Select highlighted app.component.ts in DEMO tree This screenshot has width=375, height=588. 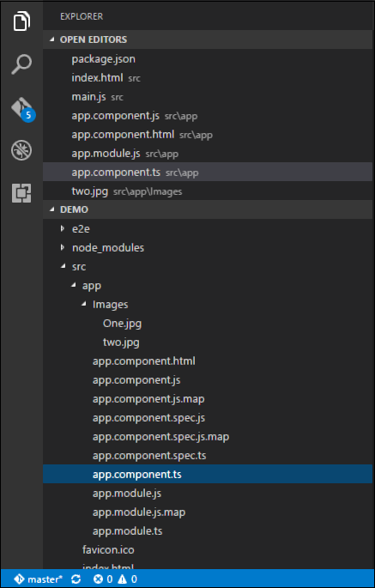pos(208,474)
